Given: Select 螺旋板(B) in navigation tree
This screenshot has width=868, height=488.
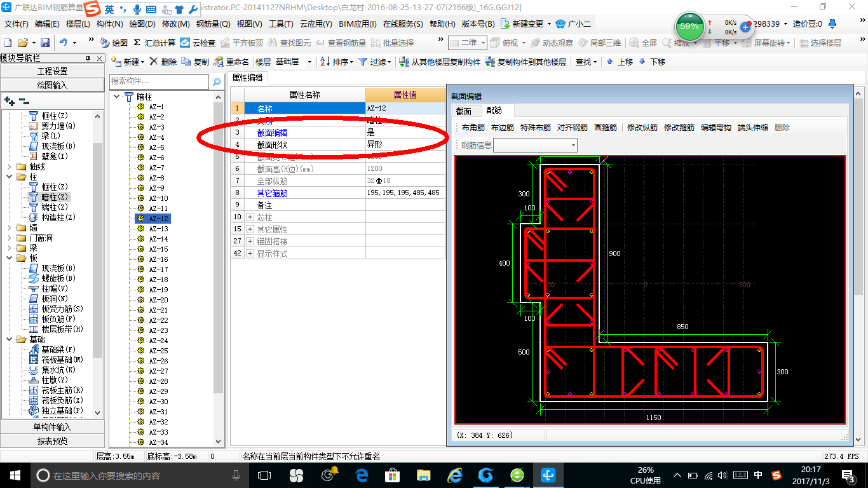Looking at the screenshot, I should [53, 278].
